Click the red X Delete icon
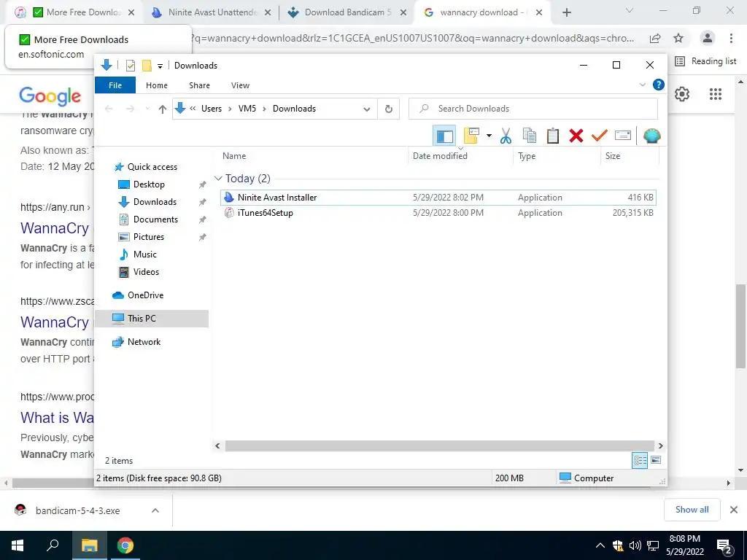This screenshot has width=747, height=560. (576, 136)
